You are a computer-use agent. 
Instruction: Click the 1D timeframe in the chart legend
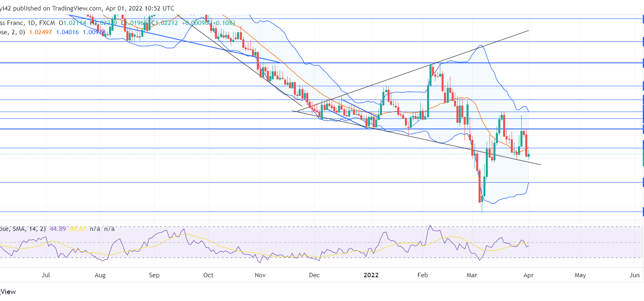(32, 23)
